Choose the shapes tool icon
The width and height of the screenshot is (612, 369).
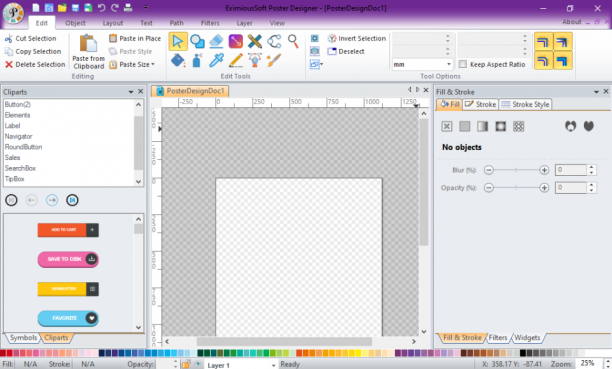point(197,41)
